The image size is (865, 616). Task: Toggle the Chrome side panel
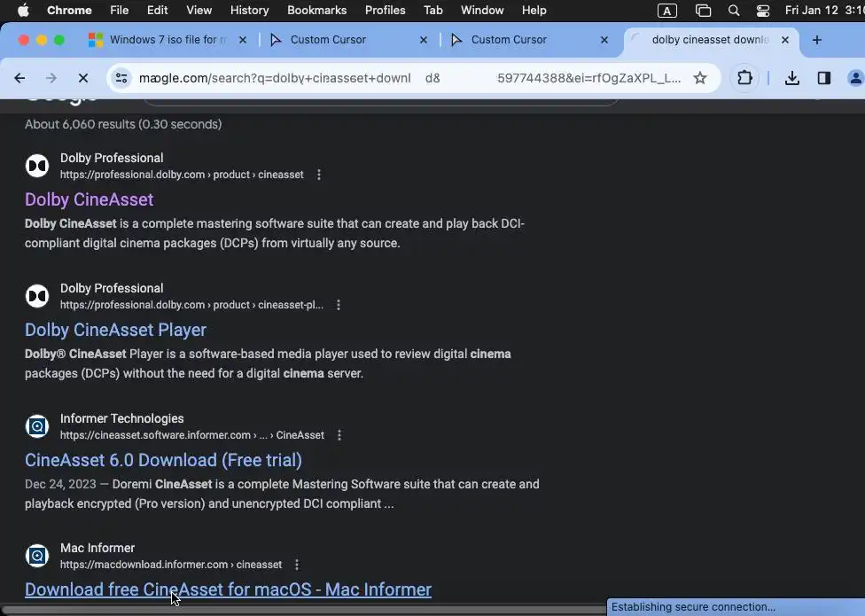[x=824, y=78]
